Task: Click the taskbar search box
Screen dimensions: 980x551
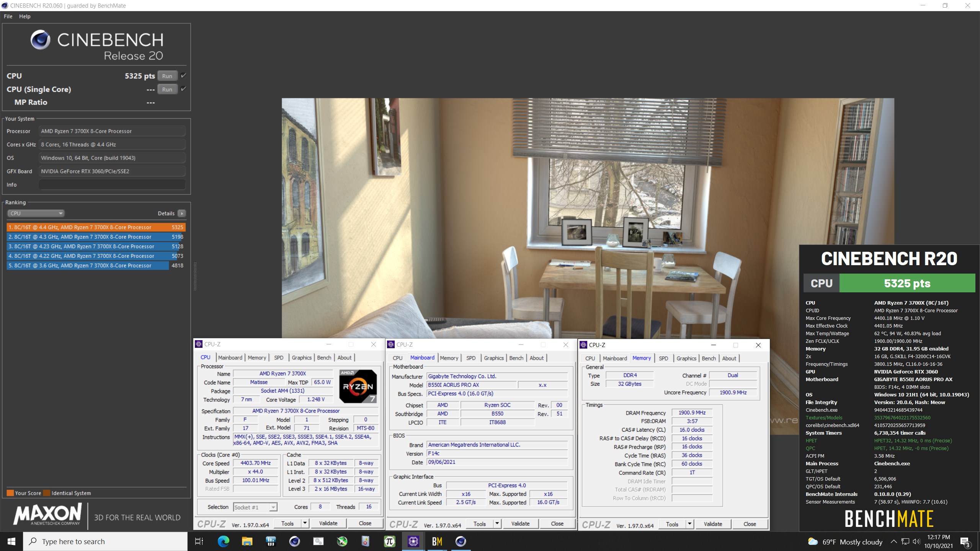Action: point(105,541)
